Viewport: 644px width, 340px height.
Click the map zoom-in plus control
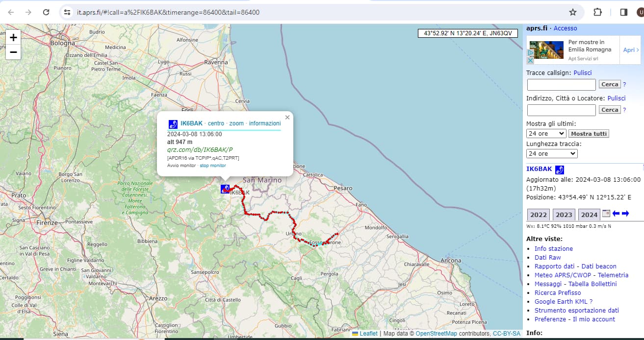pos(13,37)
